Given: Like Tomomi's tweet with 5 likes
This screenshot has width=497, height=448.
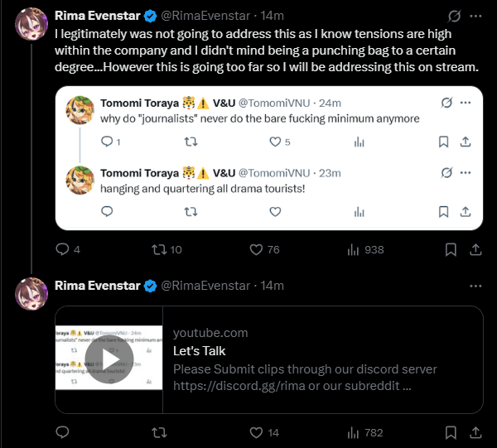Looking at the screenshot, I should 275,142.
